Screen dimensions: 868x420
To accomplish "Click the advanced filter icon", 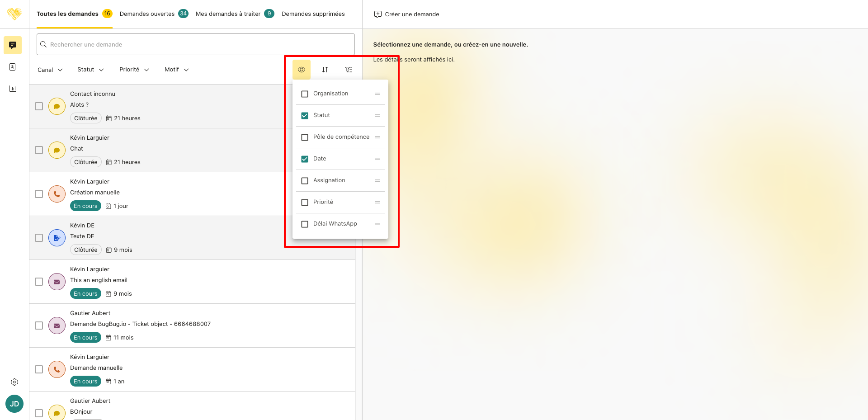I will (x=349, y=70).
